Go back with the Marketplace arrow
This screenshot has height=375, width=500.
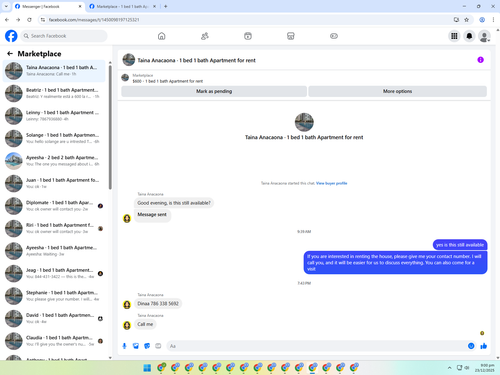[10, 53]
